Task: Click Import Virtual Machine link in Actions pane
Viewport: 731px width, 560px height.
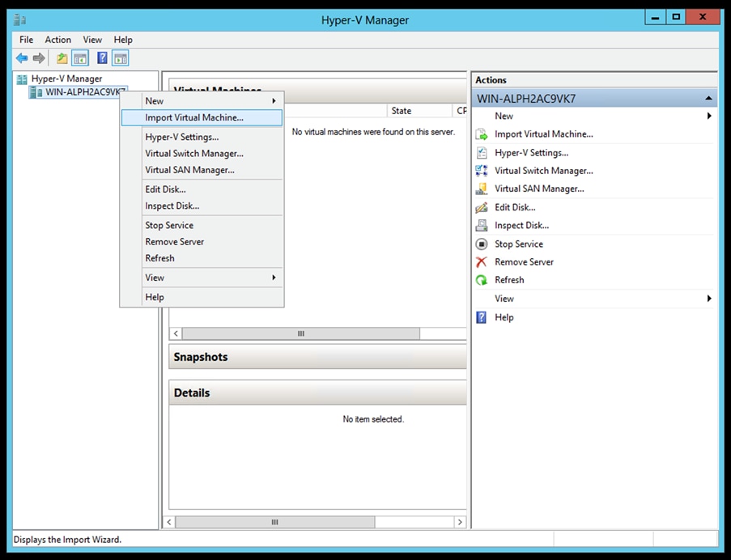Action: pos(543,134)
